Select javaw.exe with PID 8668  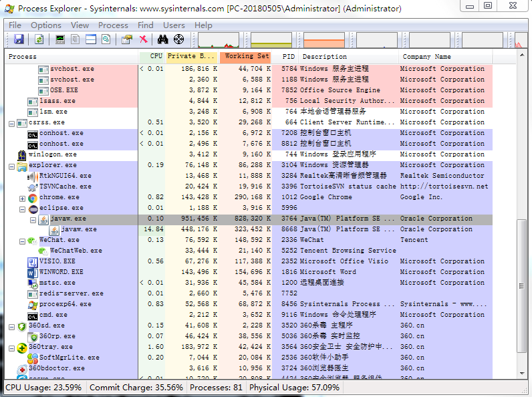click(x=249, y=229)
